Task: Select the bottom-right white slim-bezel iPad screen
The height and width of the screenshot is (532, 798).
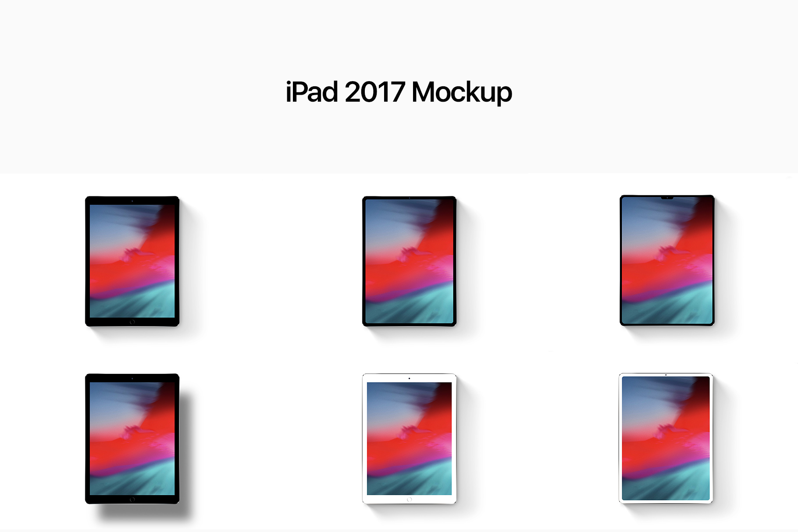Action: coord(666,438)
